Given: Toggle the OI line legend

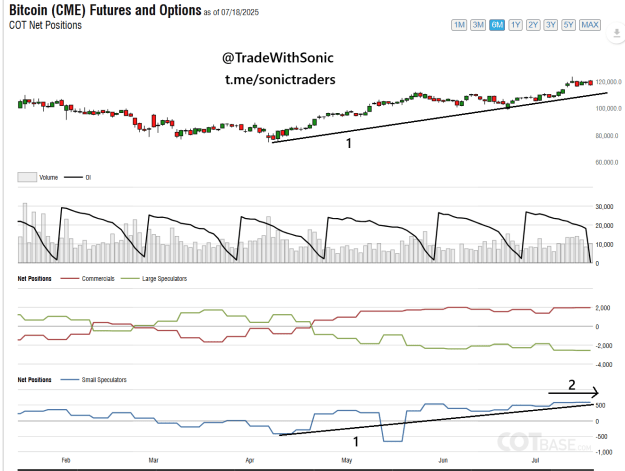Looking at the screenshot, I should point(78,177).
